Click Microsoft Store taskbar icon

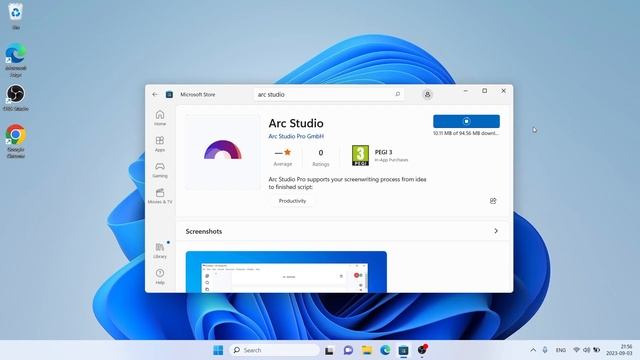403,350
